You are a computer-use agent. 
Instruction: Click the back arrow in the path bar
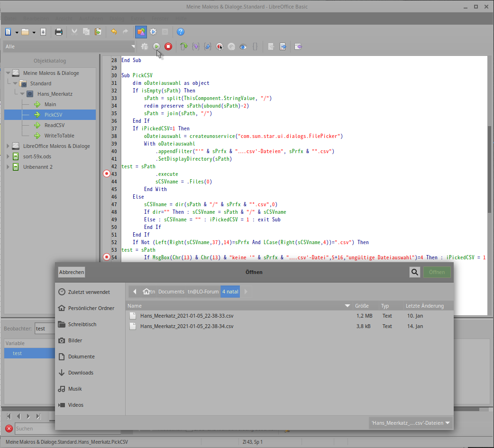coord(135,292)
